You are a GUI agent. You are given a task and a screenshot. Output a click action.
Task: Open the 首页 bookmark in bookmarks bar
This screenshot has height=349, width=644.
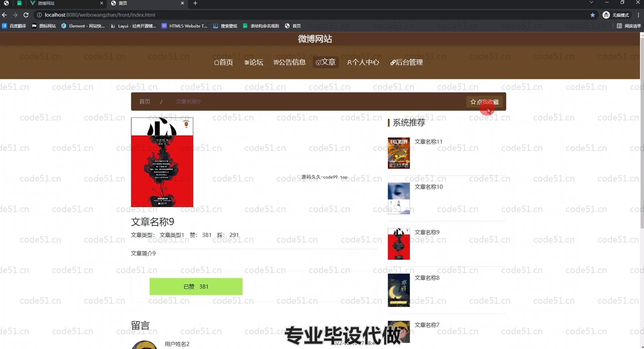[x=293, y=26]
